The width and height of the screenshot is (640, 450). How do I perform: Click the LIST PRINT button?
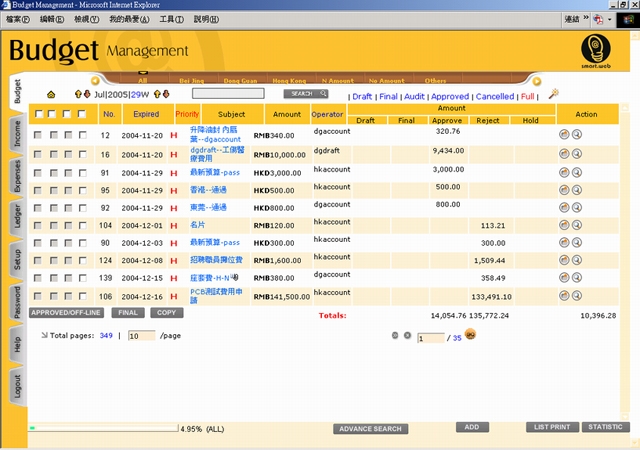(x=552, y=427)
